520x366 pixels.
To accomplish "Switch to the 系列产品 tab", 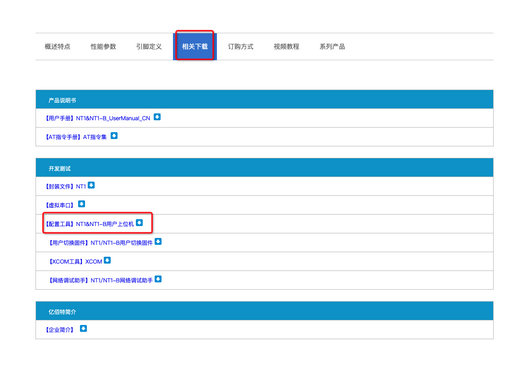I will [332, 47].
